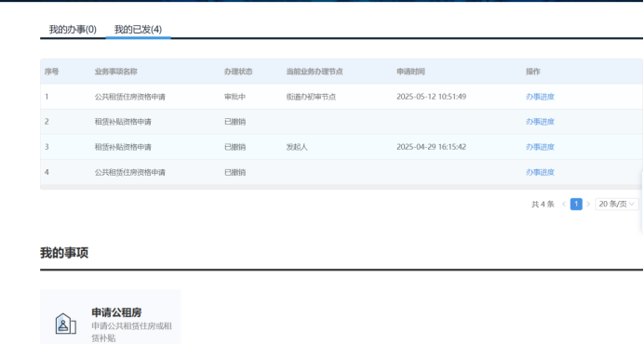Click the 街道办初审节点 cell
The width and height of the screenshot is (644, 344).
(x=311, y=97)
